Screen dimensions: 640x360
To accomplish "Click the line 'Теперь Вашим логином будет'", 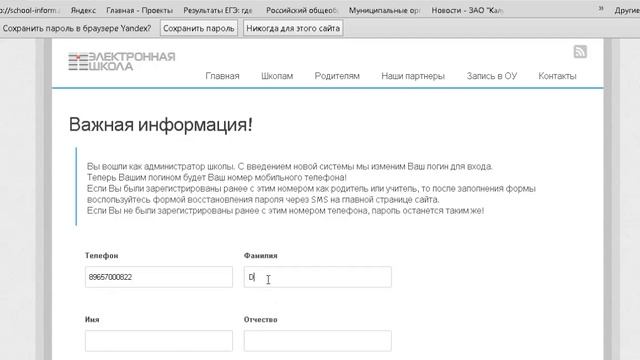I will (x=217, y=178).
